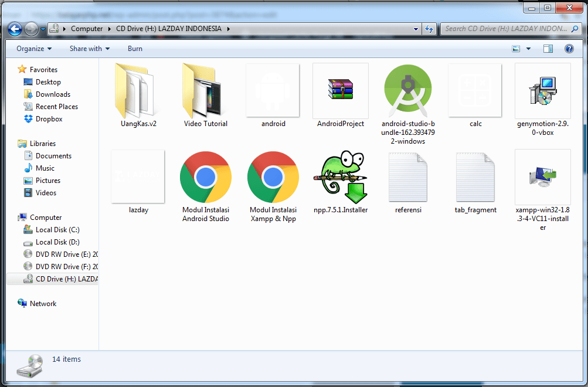This screenshot has height=387, width=588.
Task: Select the tab_fragment text file icon
Action: [x=475, y=177]
